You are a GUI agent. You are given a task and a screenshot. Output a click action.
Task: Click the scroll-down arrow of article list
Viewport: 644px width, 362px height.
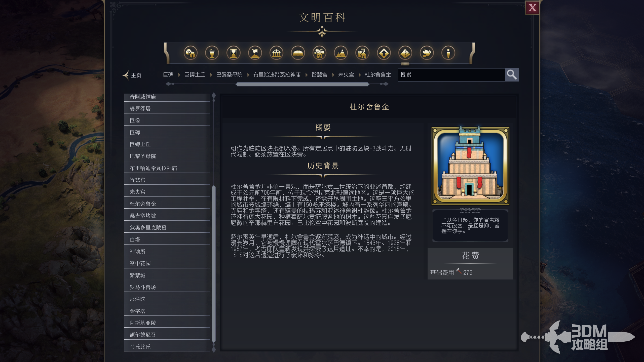click(214, 349)
